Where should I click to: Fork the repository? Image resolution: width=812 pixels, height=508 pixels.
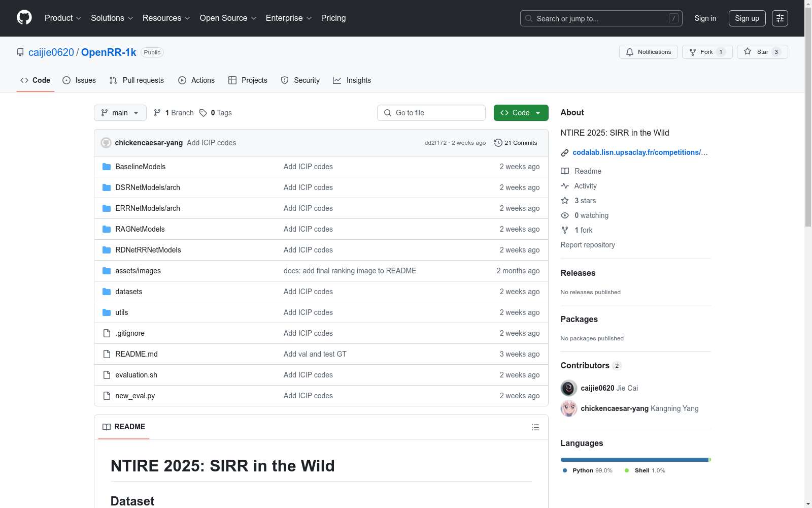[x=707, y=52]
